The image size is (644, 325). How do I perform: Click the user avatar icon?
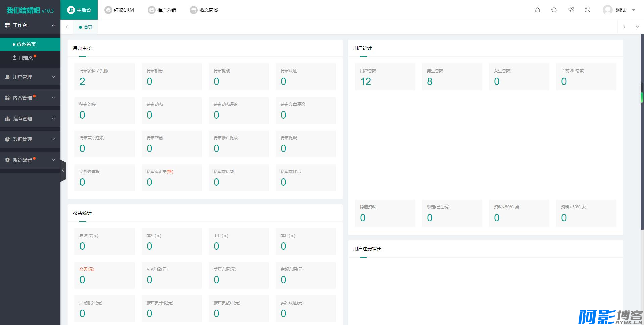pos(607,10)
